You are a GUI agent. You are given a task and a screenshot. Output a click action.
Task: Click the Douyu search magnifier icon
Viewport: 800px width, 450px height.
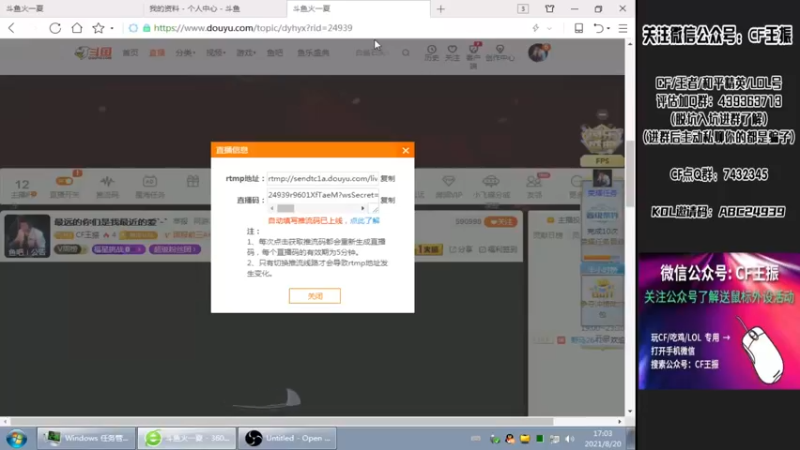[406, 53]
